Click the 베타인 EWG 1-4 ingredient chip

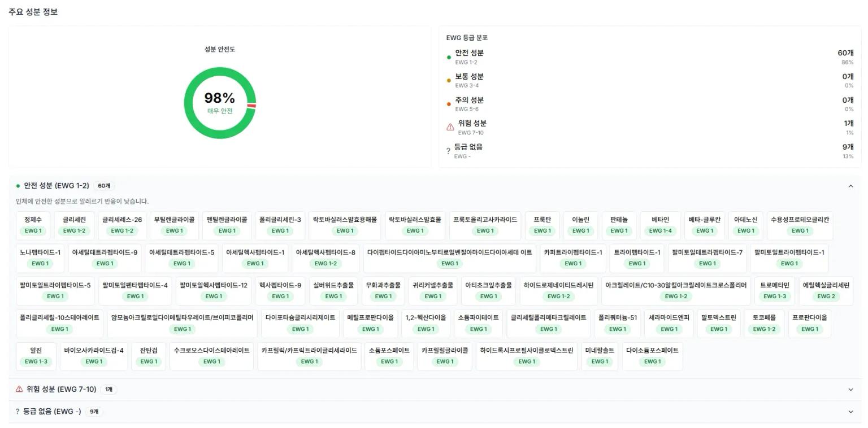660,225
